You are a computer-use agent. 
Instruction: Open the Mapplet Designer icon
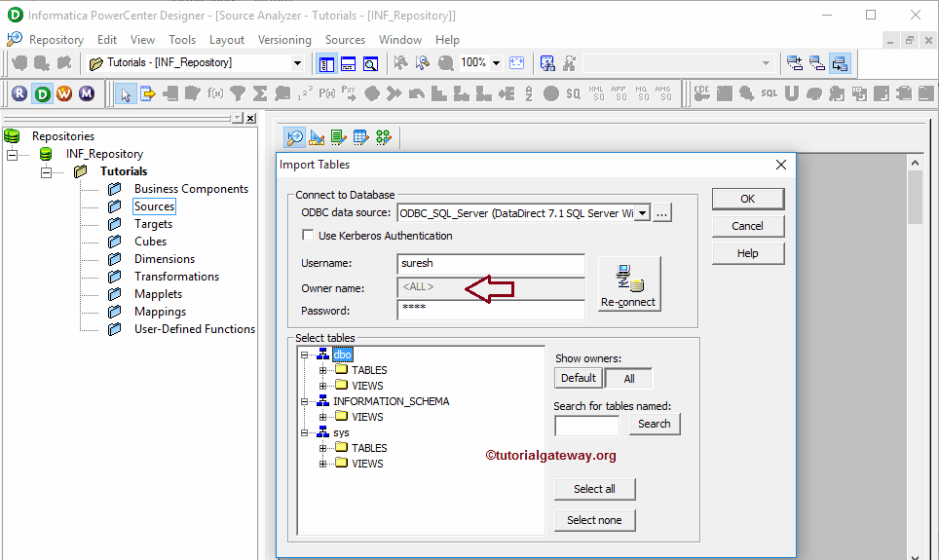coord(360,137)
